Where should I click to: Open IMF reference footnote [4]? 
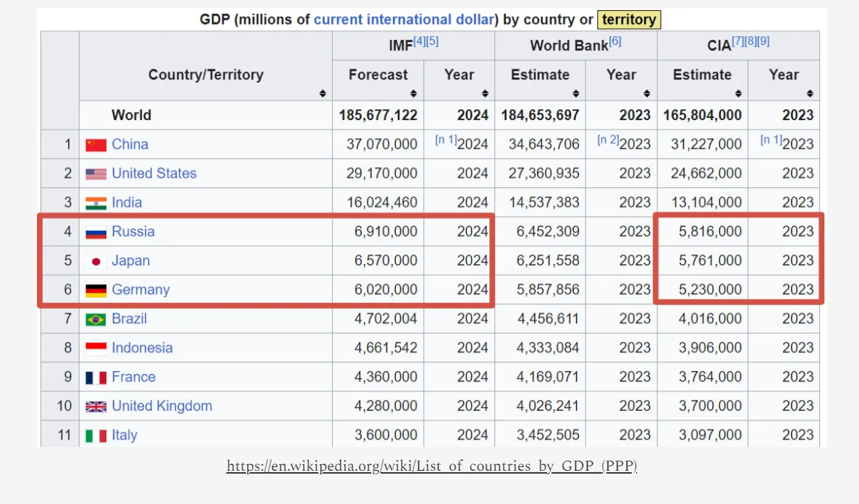coord(419,41)
